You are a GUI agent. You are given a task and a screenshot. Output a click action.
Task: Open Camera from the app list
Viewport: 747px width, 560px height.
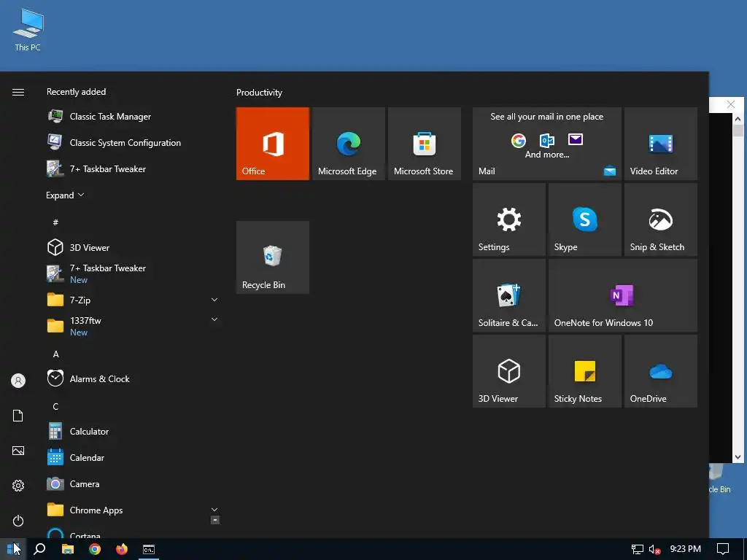click(x=133, y=484)
